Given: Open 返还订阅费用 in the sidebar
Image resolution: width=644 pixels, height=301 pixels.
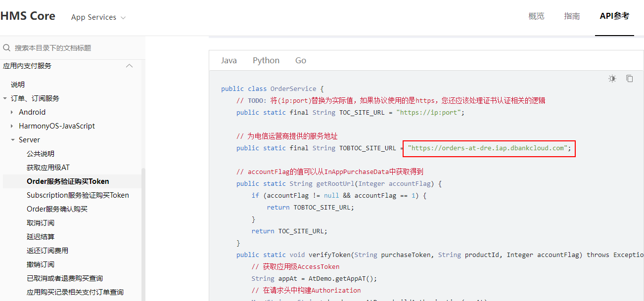Looking at the screenshot, I should [x=47, y=251].
